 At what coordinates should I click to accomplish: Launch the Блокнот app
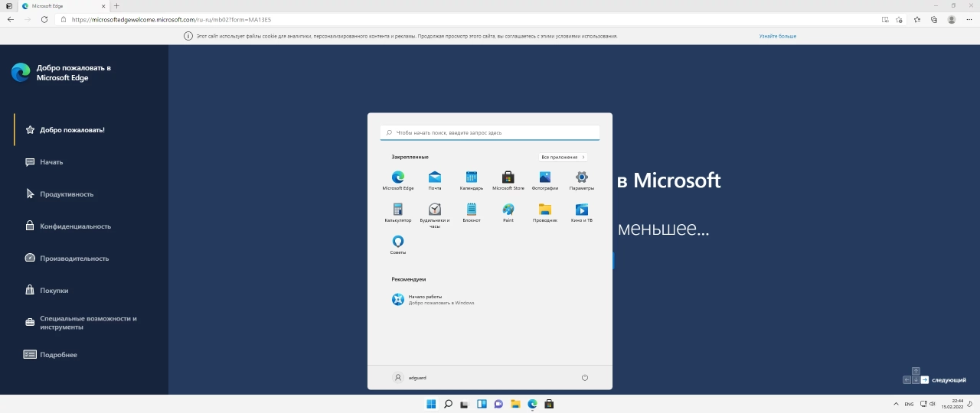tap(472, 213)
